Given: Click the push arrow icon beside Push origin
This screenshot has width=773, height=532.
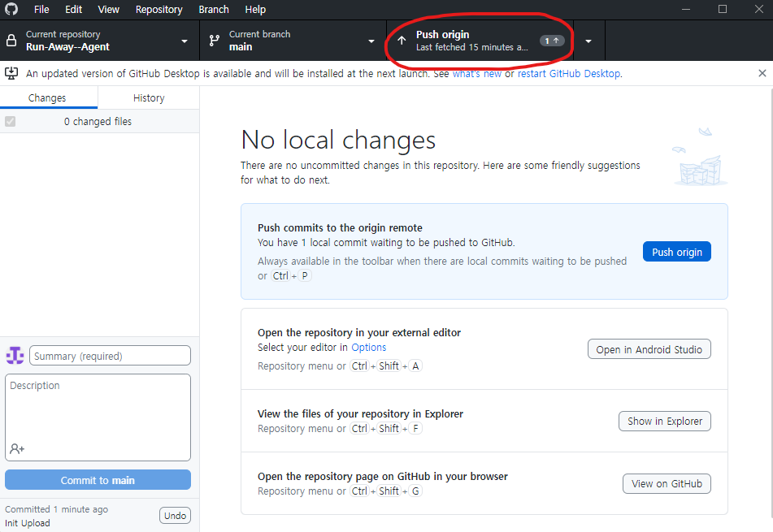Looking at the screenshot, I should click(x=402, y=41).
